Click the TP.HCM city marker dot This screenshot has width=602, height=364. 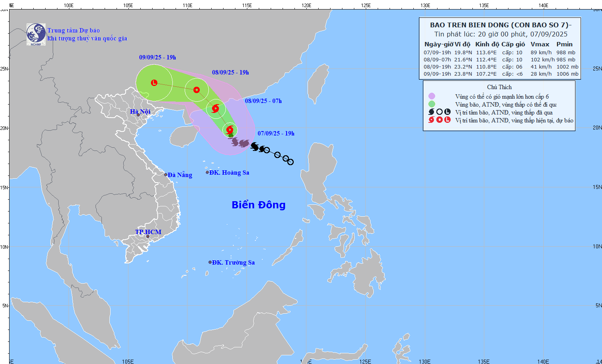[x=148, y=236]
